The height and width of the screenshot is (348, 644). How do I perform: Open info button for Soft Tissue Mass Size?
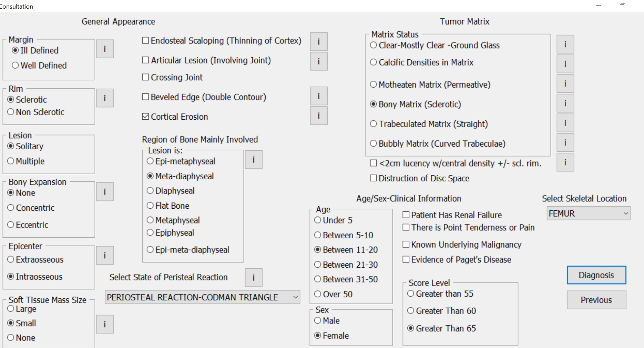105,324
